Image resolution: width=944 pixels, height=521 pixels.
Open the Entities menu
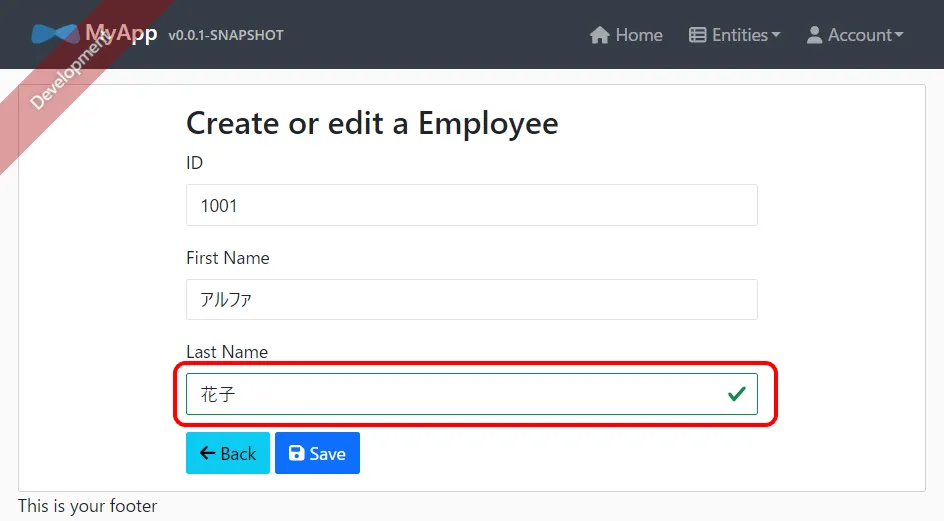click(734, 35)
